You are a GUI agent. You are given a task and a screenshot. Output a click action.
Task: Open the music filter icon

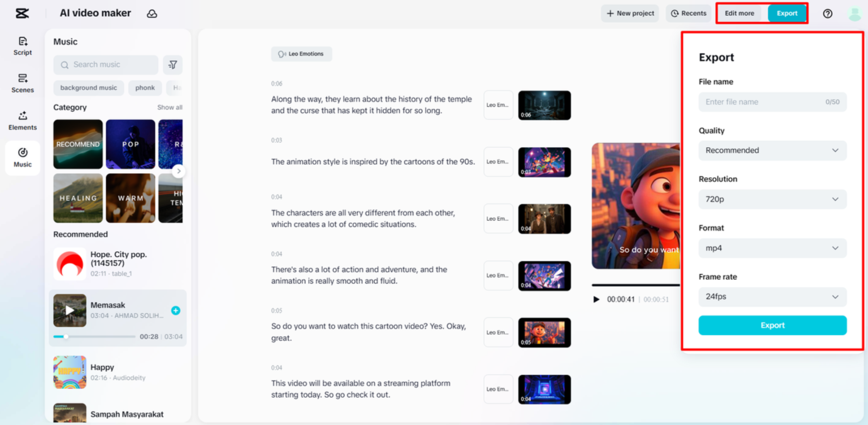coord(173,65)
